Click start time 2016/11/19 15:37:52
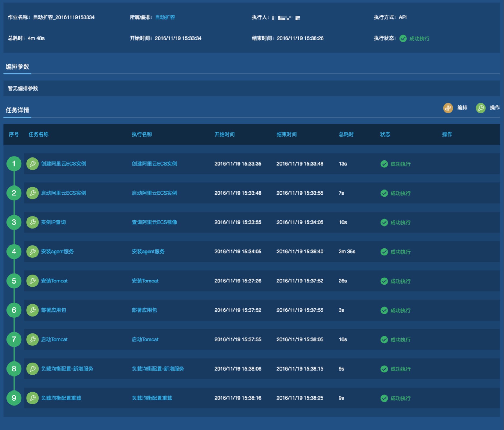The height and width of the screenshot is (430, 504). (x=238, y=310)
